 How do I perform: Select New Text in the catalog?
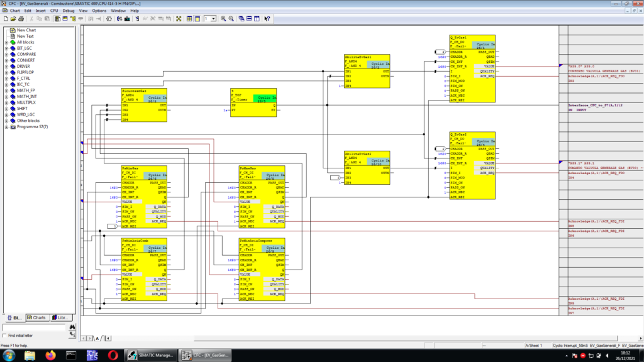25,36
